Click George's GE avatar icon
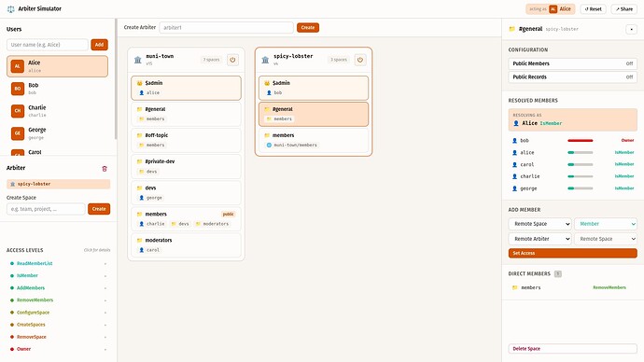Viewport: 644px width, 362px height. [17, 133]
